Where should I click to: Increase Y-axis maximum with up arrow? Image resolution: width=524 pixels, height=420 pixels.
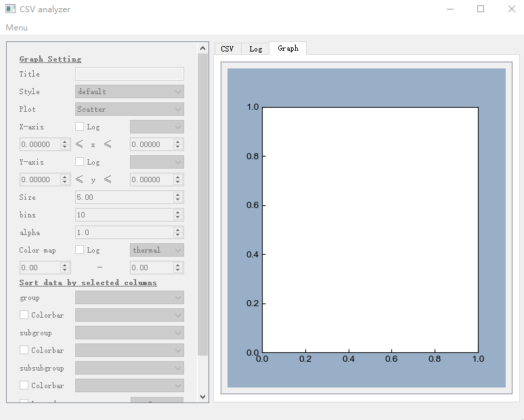178,177
